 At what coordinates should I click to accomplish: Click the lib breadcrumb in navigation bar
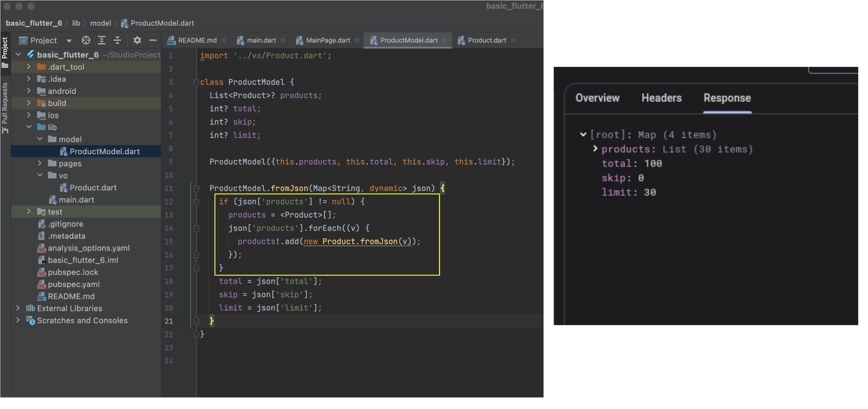tap(76, 23)
